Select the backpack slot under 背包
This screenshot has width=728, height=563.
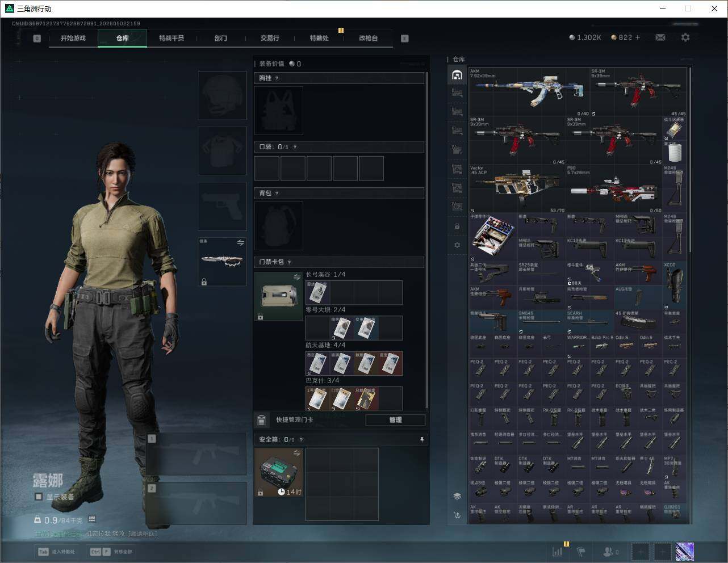[x=279, y=226]
